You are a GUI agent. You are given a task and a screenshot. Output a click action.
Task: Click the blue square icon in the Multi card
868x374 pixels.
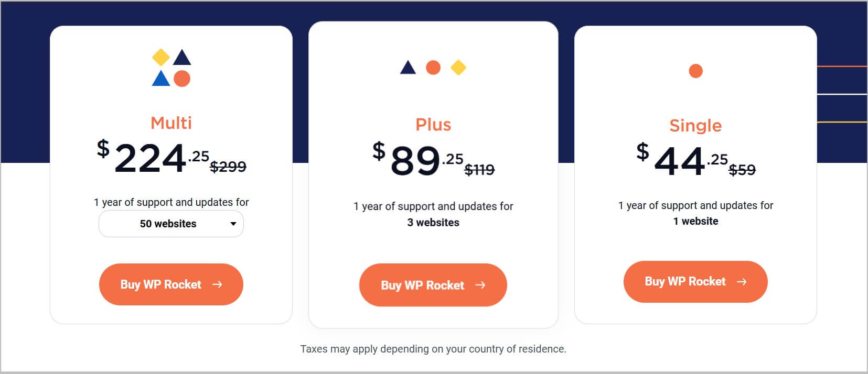tap(159, 80)
